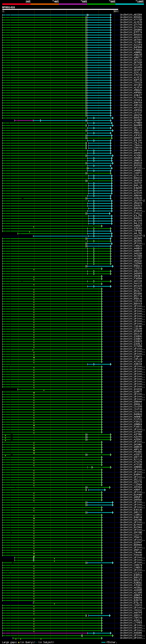Open hit UniRef100_A8ID84
The image size is (146, 644).
[x=131, y=15]
